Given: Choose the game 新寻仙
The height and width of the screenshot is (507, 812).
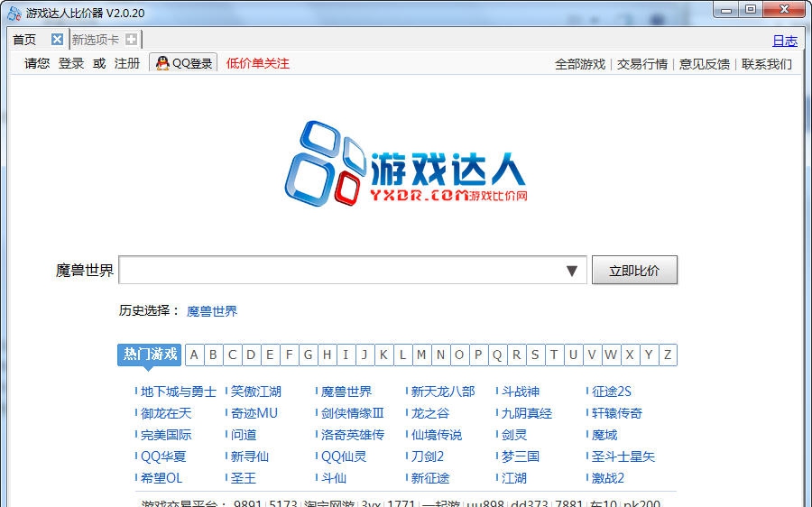Looking at the screenshot, I should click(250, 456).
